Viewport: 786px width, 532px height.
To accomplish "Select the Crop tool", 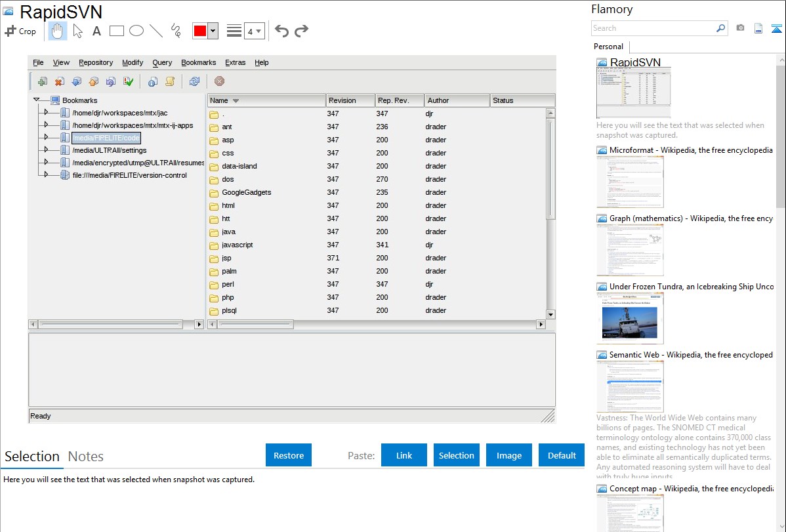I will tap(20, 31).
